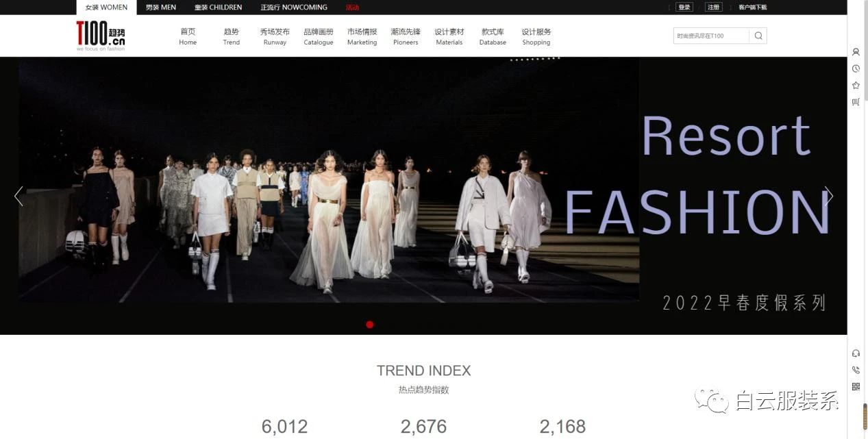Switch to 童装 CHILDREN tab
868x439 pixels.
218,8
